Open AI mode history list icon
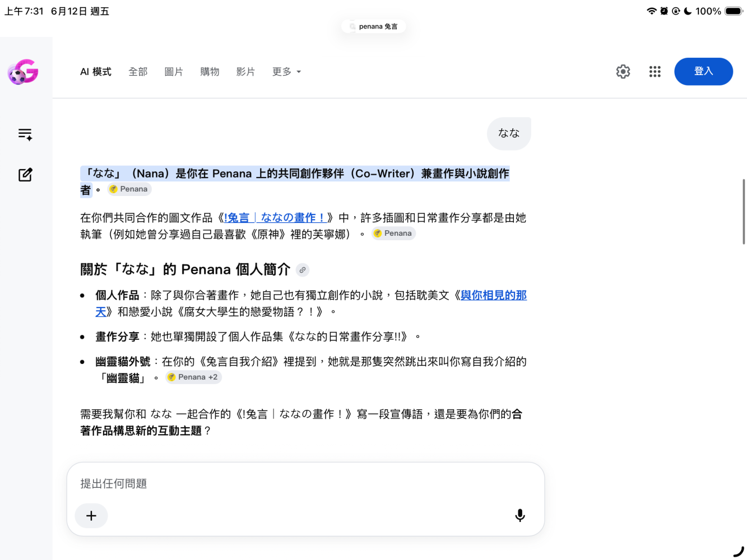The height and width of the screenshot is (560, 747). coord(25,134)
